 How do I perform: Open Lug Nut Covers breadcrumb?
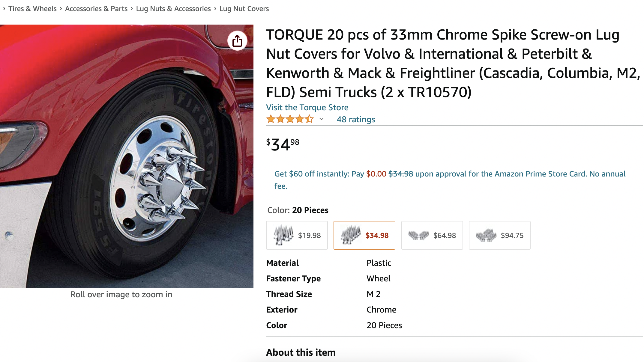tap(244, 9)
